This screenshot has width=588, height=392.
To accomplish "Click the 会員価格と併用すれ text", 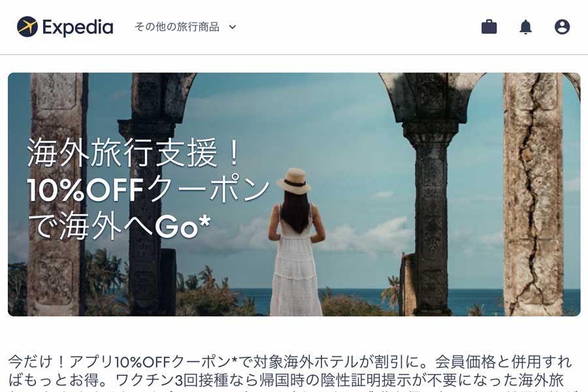I will point(503,361).
